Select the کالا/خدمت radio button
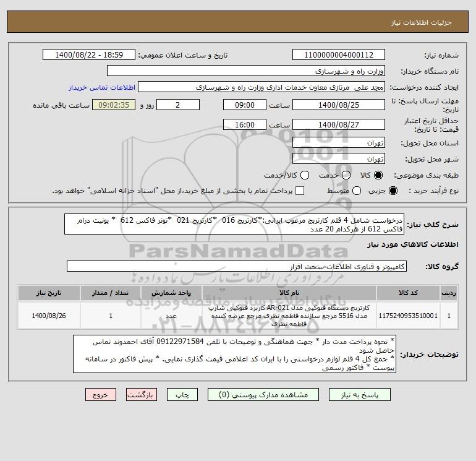 pos(305,175)
